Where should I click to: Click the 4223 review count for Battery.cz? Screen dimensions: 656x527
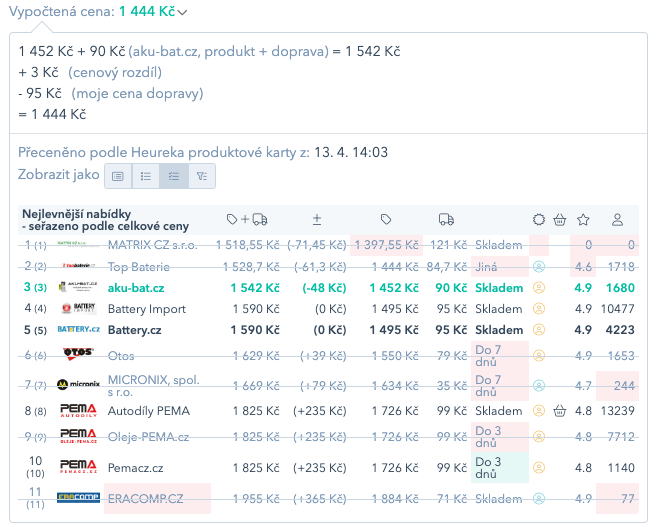tap(620, 330)
